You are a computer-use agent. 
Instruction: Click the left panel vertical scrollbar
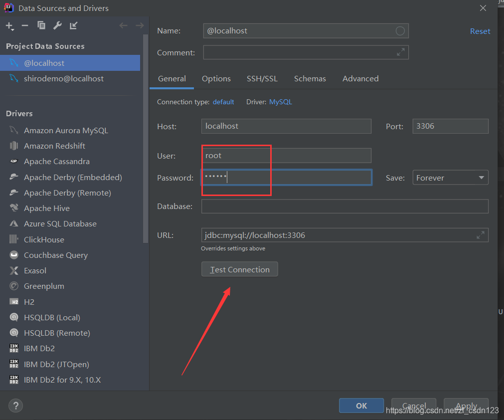145,138
